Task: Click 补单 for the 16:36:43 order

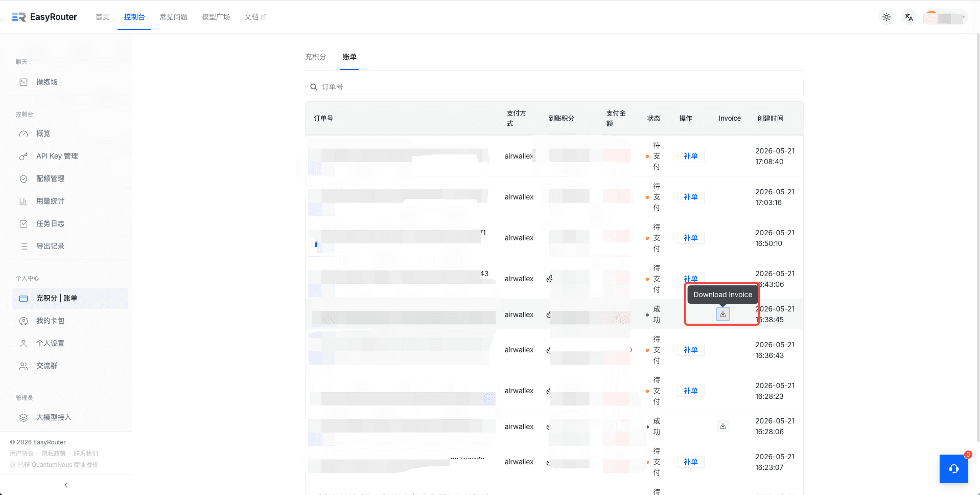Action: 691,350
